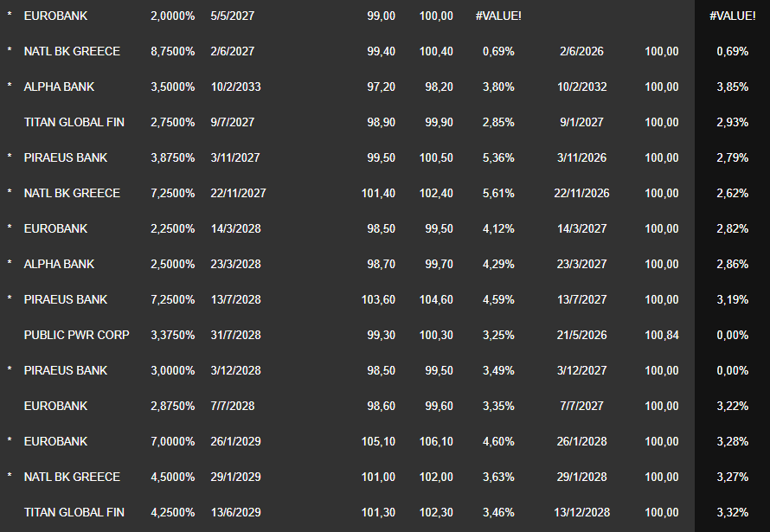Select the PUBLIC PWR CORP bond
Screen dimensions: 770x532
click(x=77, y=335)
